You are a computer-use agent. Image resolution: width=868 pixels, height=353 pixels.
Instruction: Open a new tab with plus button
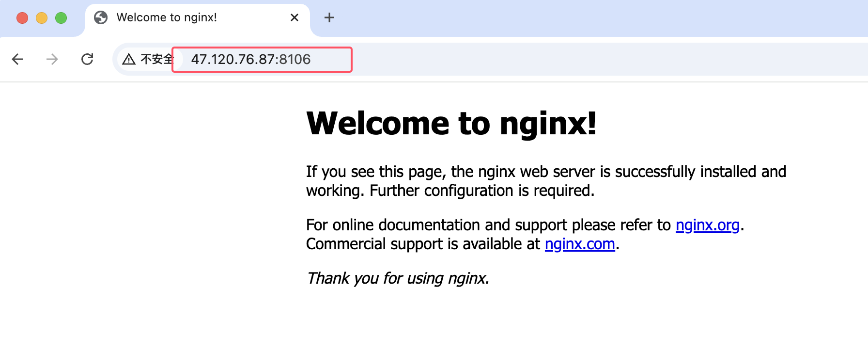click(x=329, y=17)
